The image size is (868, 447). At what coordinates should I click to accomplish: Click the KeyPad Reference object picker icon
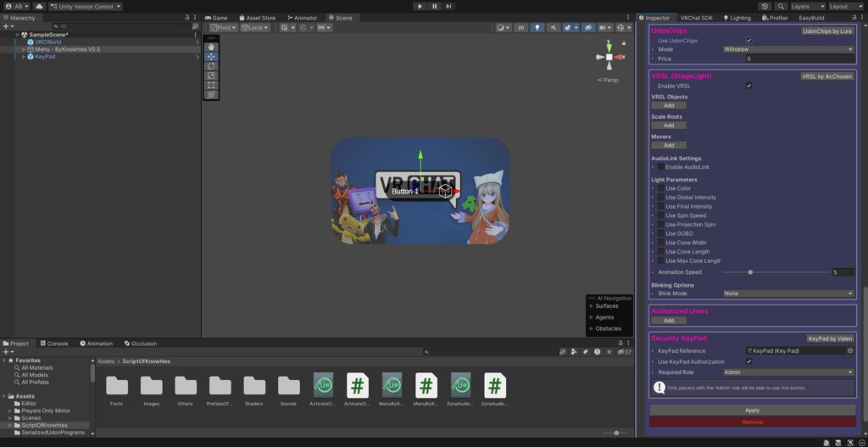[850, 350]
